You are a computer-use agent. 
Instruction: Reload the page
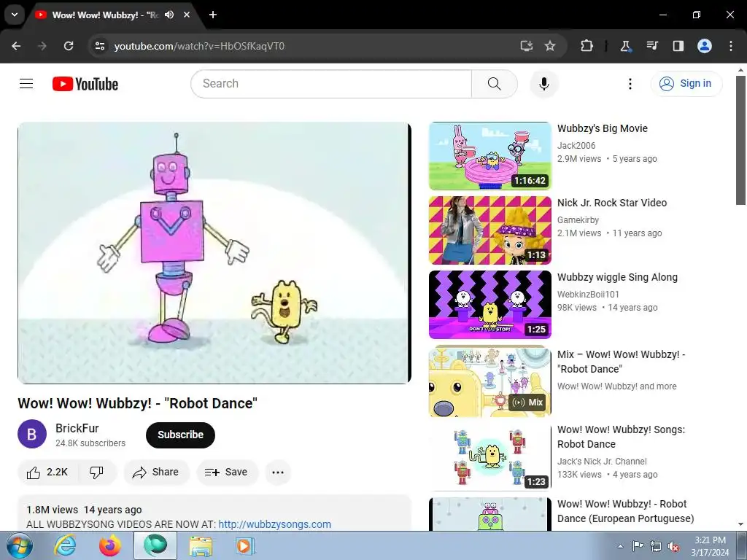tap(69, 46)
